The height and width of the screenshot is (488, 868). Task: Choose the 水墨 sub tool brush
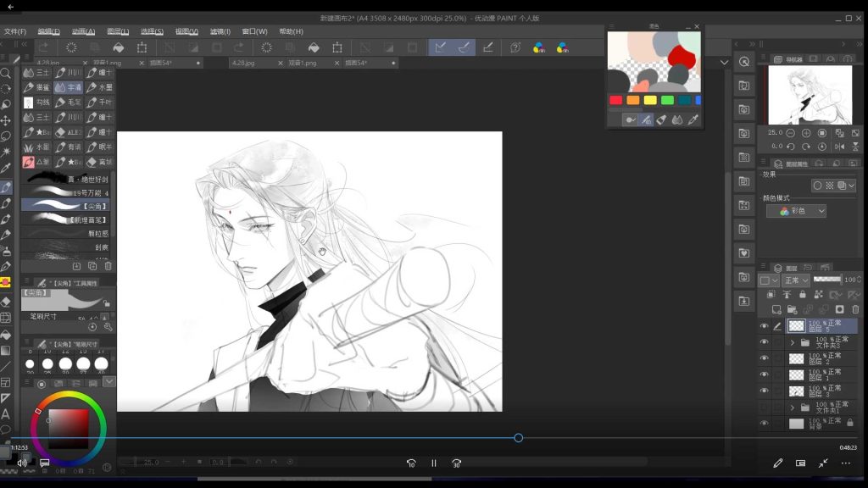pyautogui.click(x=100, y=87)
